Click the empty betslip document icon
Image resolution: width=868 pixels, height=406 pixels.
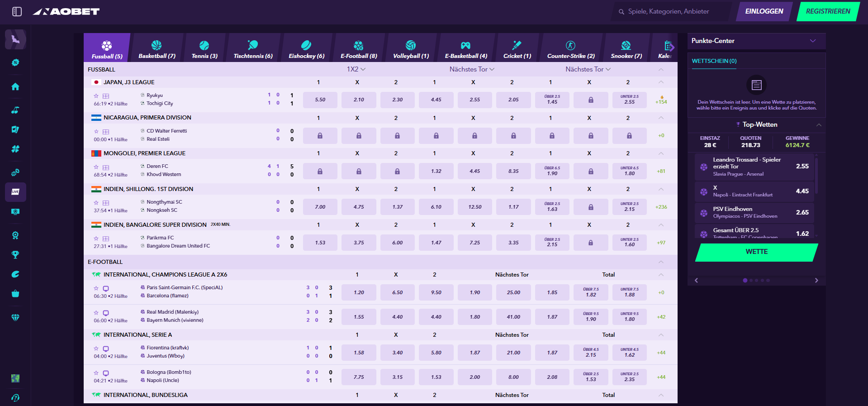click(757, 85)
